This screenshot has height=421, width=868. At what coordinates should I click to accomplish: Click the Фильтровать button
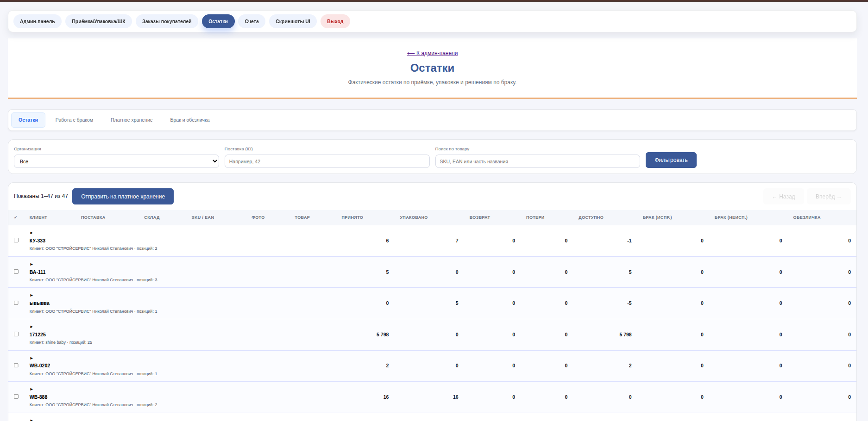671,160
